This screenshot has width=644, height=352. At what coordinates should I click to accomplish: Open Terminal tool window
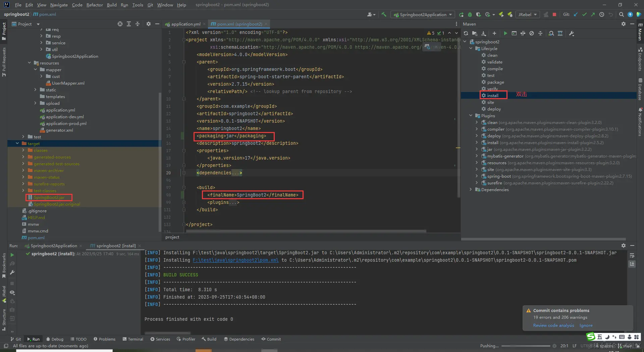click(x=133, y=339)
